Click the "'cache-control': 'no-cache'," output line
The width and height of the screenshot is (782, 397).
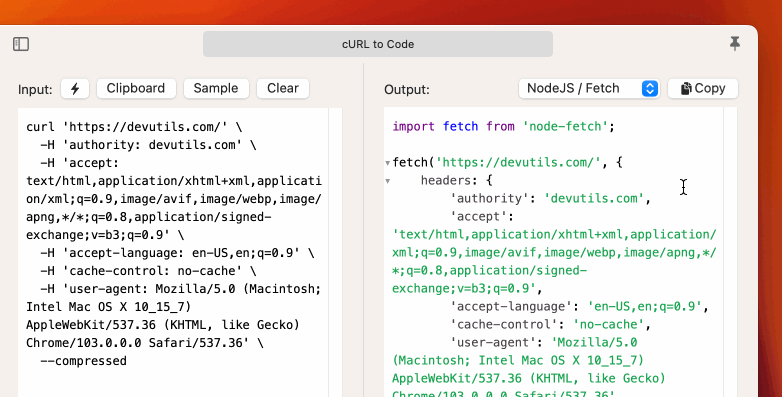coord(551,324)
